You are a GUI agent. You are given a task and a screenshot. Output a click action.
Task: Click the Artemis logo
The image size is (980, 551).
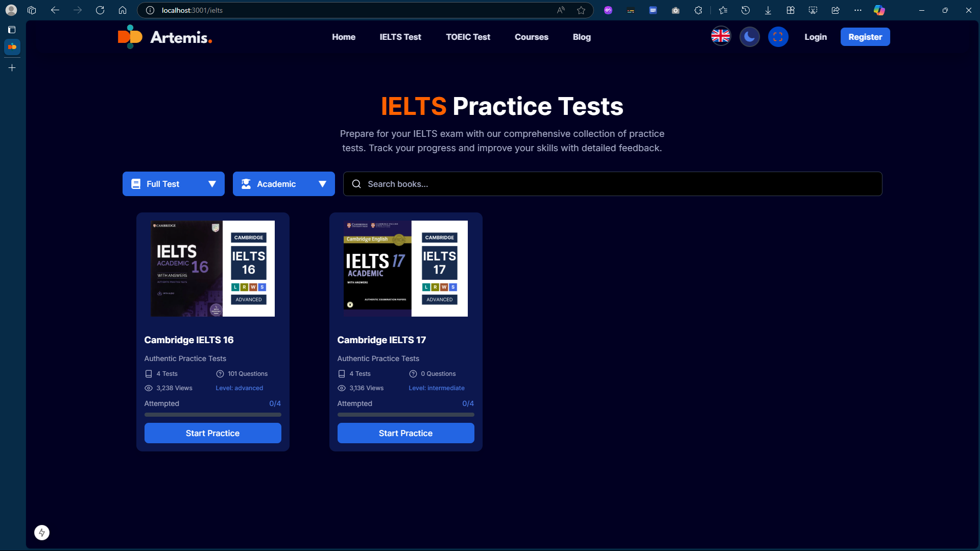click(165, 37)
